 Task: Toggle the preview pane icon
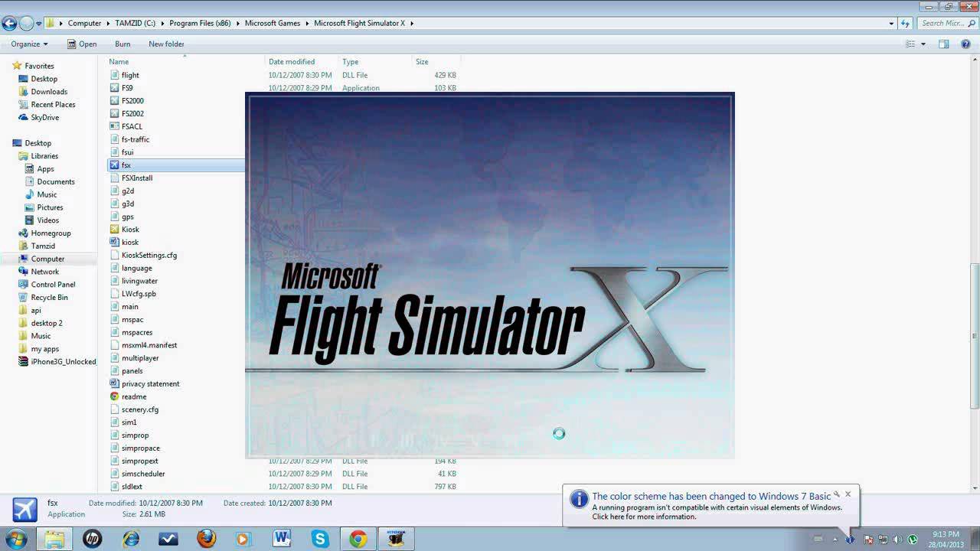(943, 44)
